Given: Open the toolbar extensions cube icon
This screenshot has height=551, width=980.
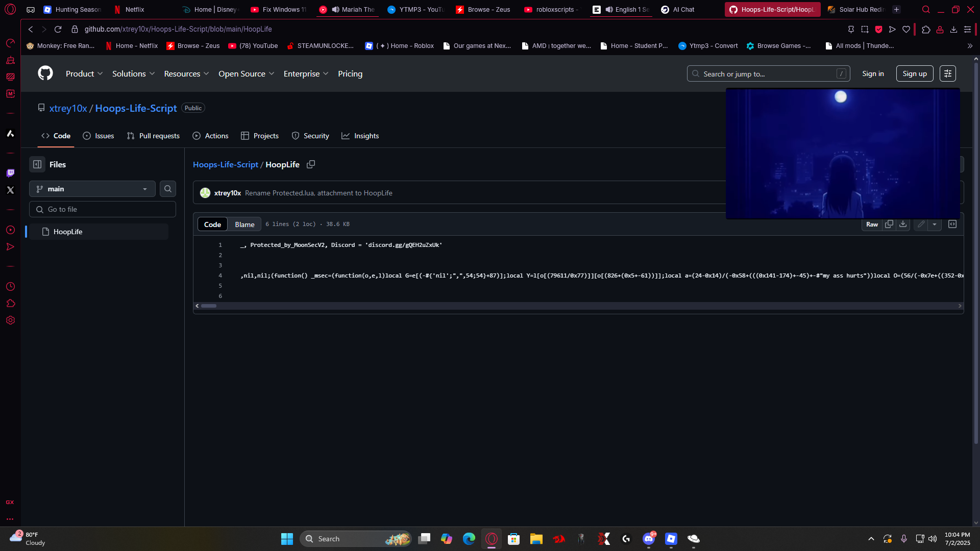Looking at the screenshot, I should click(926, 29).
